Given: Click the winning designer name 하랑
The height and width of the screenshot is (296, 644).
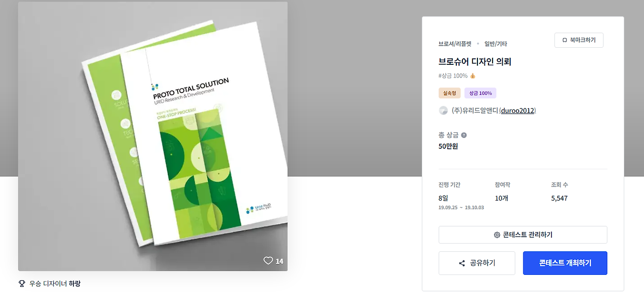Looking at the screenshot, I should pos(75,283).
